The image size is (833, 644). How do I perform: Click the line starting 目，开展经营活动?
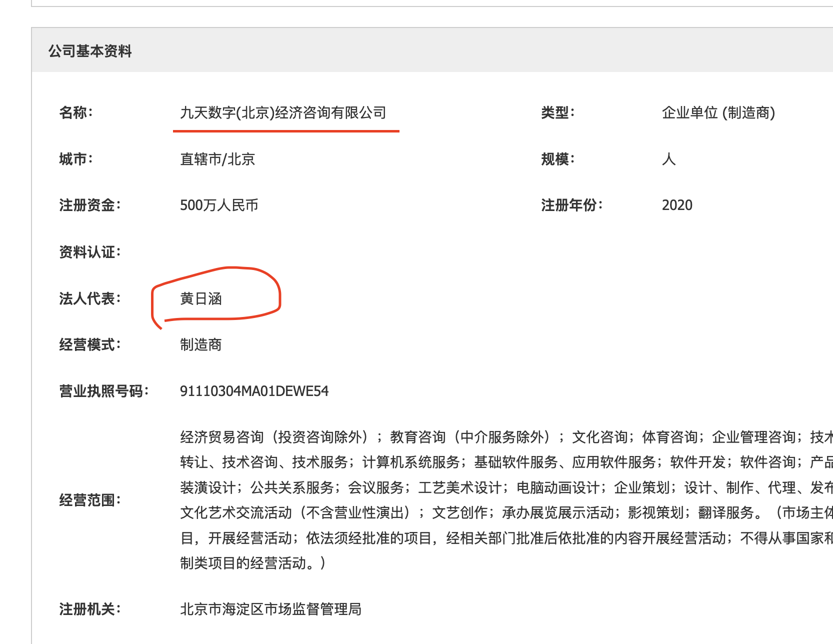(x=506, y=538)
